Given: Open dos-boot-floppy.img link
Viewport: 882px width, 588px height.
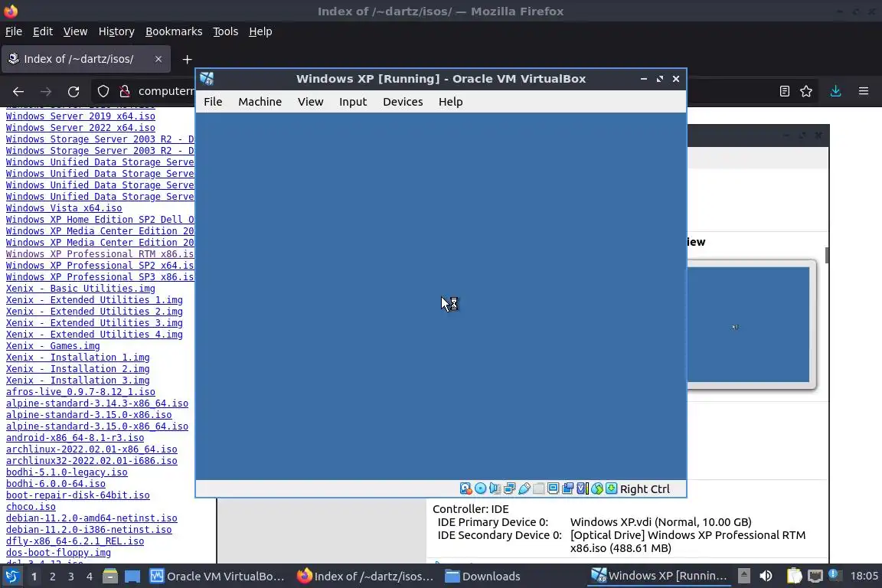Looking at the screenshot, I should pyautogui.click(x=58, y=553).
